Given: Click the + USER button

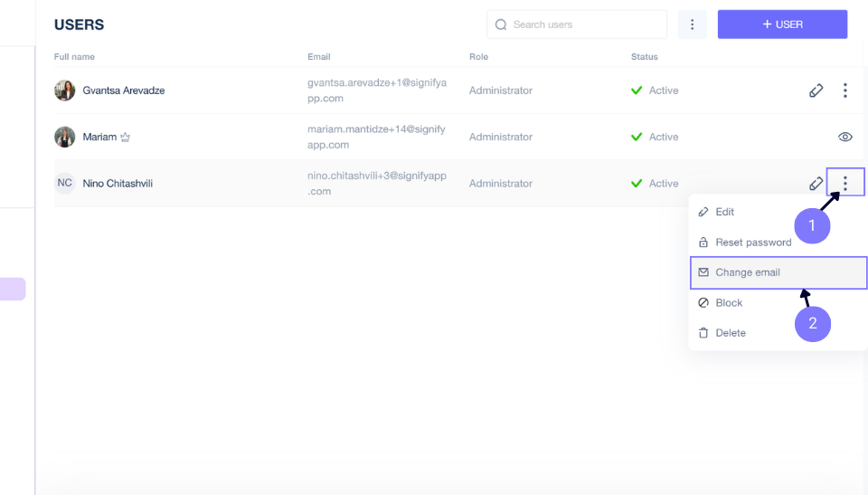Looking at the screenshot, I should [782, 24].
